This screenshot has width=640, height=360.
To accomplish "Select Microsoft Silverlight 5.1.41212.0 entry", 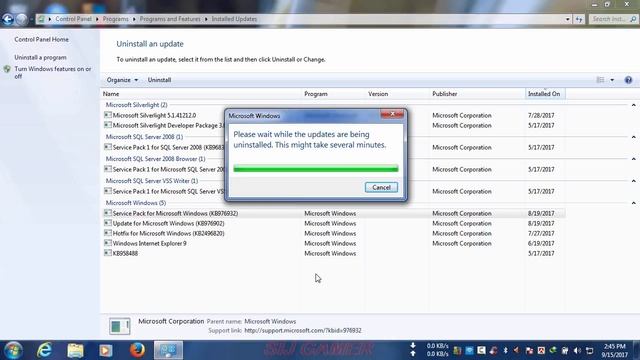I will pos(154,116).
